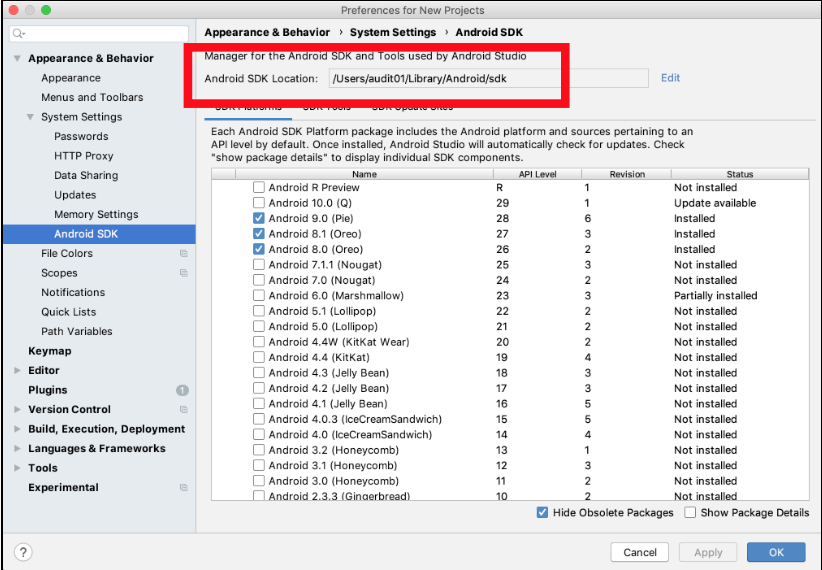Screen dimensions: 822x570
Task: Collapse the System Settings tree node
Action: pos(30,117)
